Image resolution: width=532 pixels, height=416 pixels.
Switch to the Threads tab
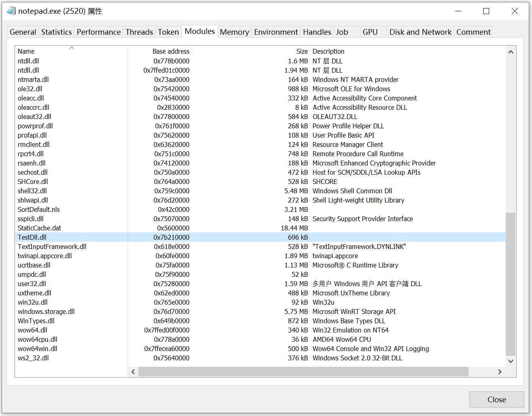139,32
